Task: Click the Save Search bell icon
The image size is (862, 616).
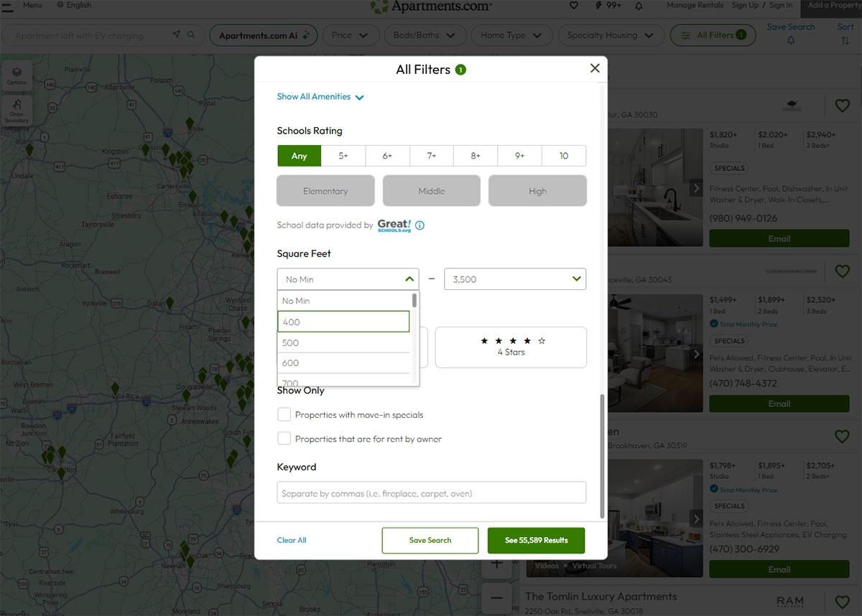Action: click(791, 41)
